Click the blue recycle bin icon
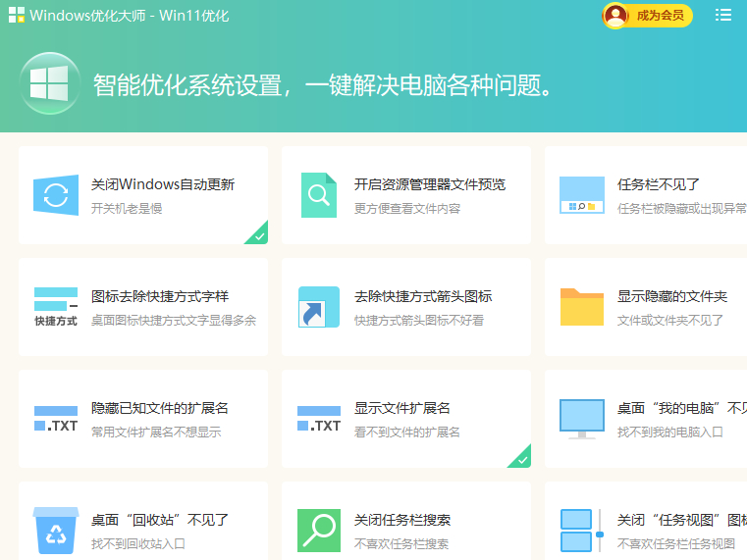 click(56, 531)
